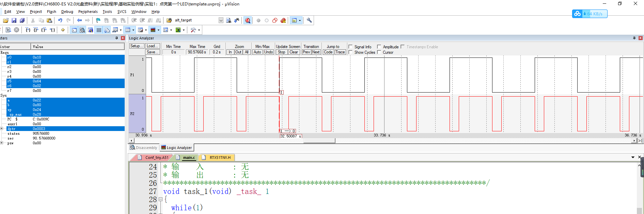The height and width of the screenshot is (214, 644).
Task: Enable the Signal Info checkbox
Action: click(350, 47)
